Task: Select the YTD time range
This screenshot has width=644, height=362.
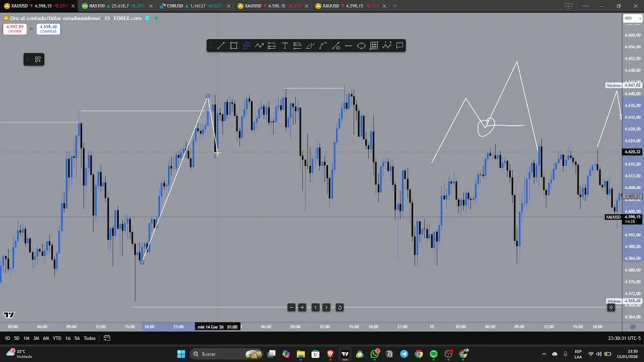Action: (57, 338)
